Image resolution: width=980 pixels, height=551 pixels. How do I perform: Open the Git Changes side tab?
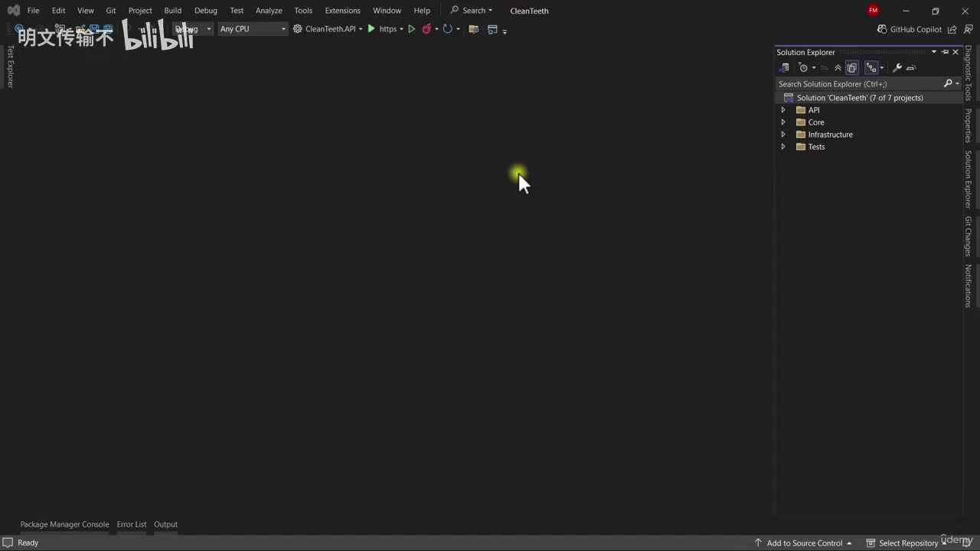[x=969, y=236]
